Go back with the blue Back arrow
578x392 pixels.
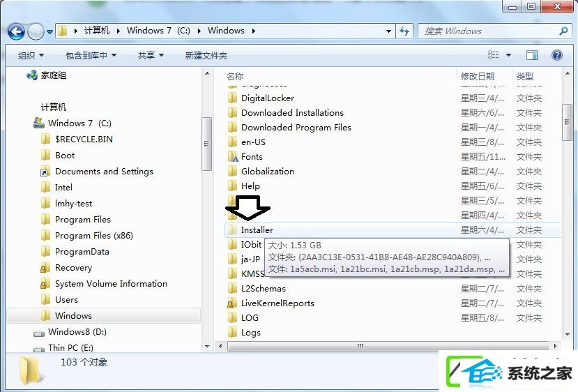click(x=16, y=31)
